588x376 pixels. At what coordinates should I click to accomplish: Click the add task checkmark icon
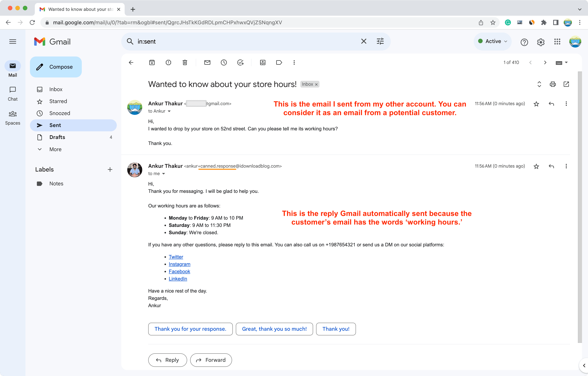[240, 62]
